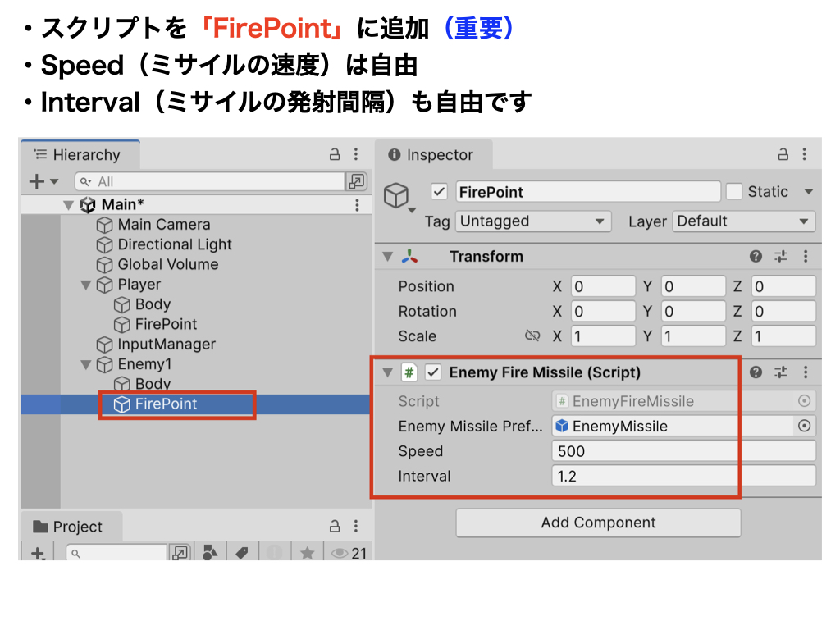840x630 pixels.
Task: Click Scale X field
Action: 603,336
